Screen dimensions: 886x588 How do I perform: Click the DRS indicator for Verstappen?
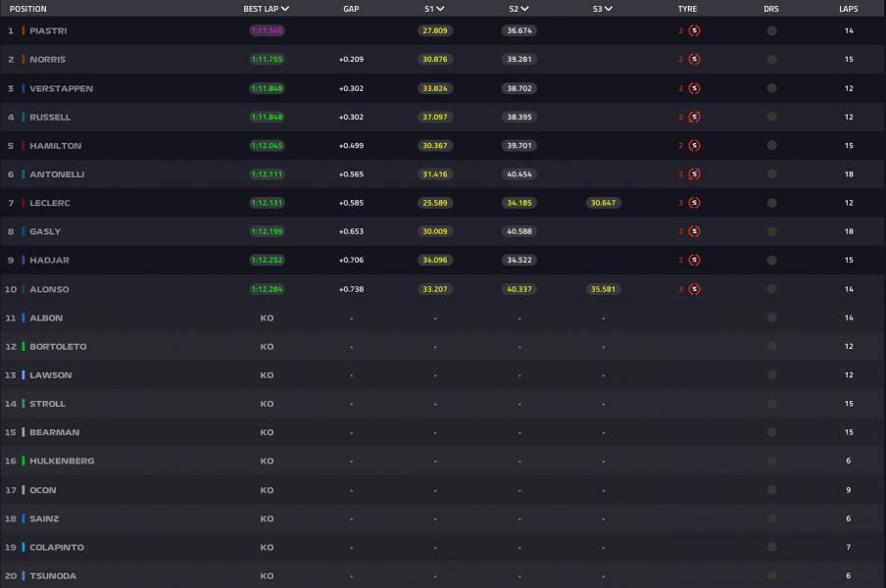[x=772, y=88]
